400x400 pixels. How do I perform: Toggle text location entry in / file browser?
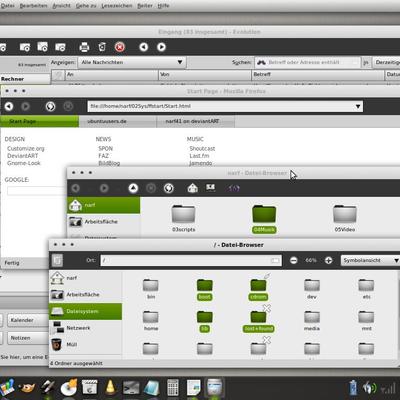click(x=57, y=260)
